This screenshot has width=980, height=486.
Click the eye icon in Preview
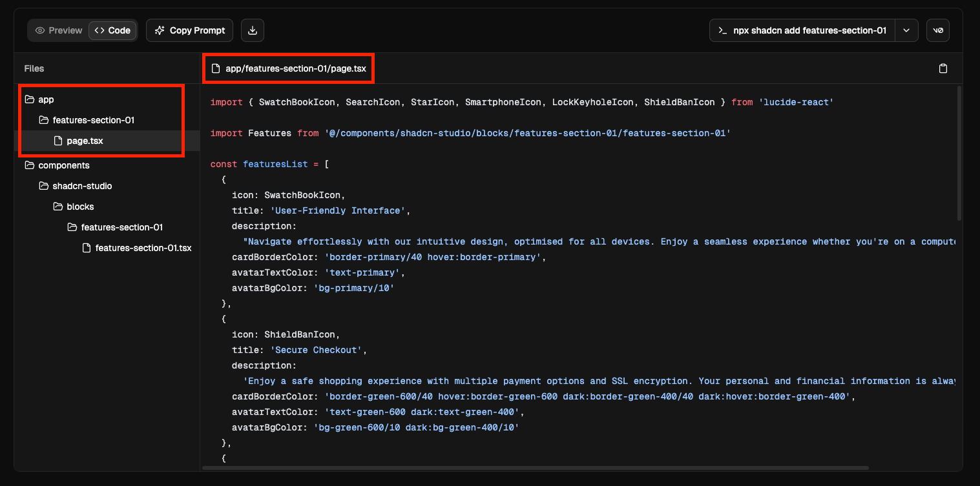40,30
